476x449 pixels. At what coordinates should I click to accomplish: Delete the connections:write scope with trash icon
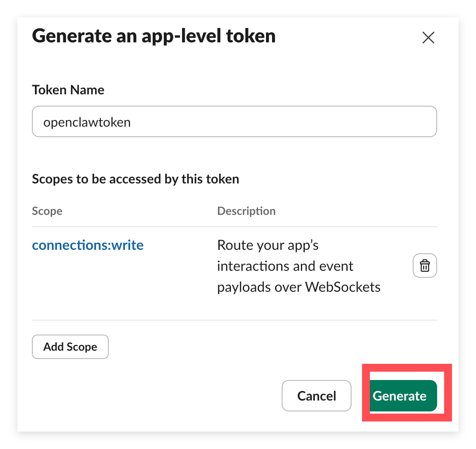pyautogui.click(x=424, y=266)
